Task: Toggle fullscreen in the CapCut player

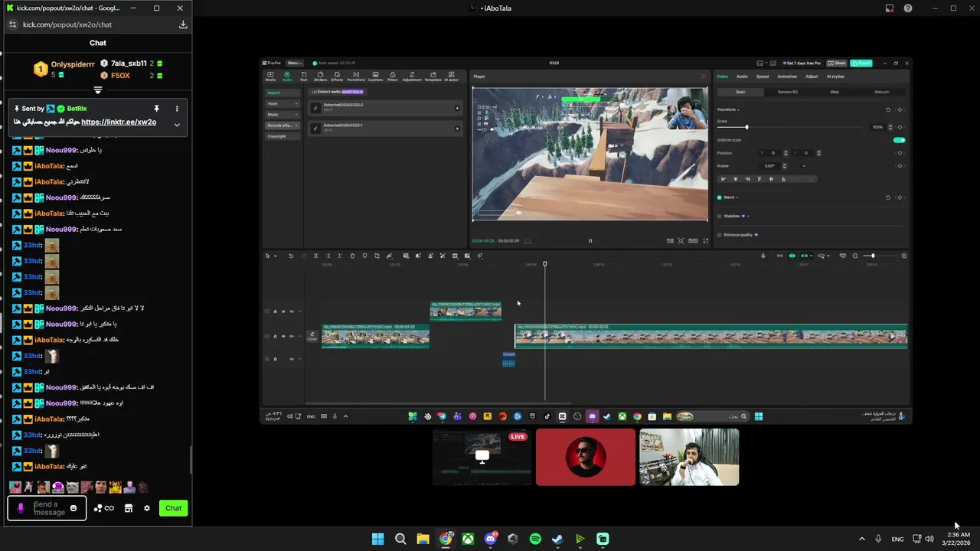Action: [x=705, y=240]
